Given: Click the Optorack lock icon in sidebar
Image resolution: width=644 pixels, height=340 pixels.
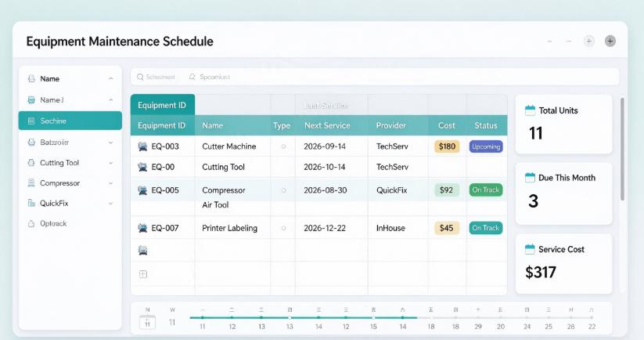Looking at the screenshot, I should pos(31,223).
